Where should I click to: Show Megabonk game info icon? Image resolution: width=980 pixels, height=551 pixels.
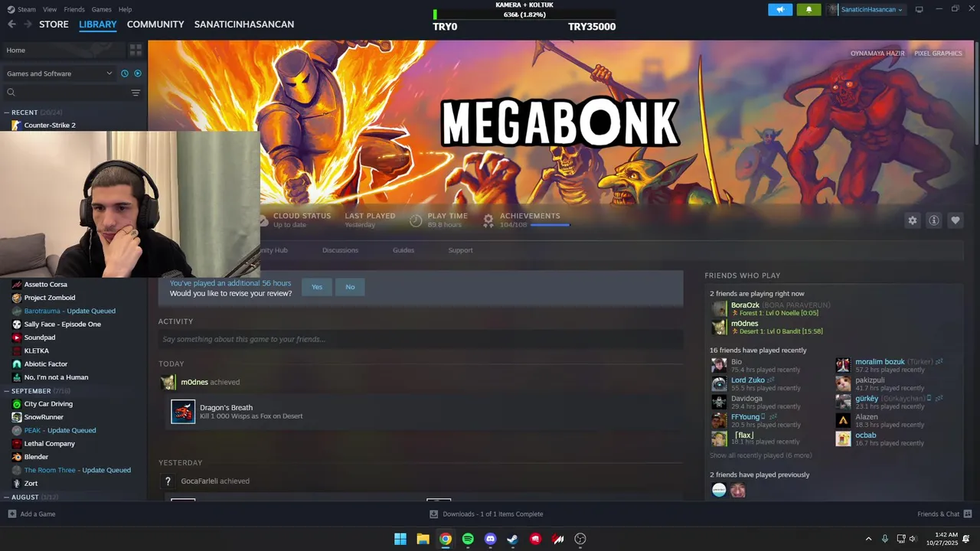click(933, 220)
